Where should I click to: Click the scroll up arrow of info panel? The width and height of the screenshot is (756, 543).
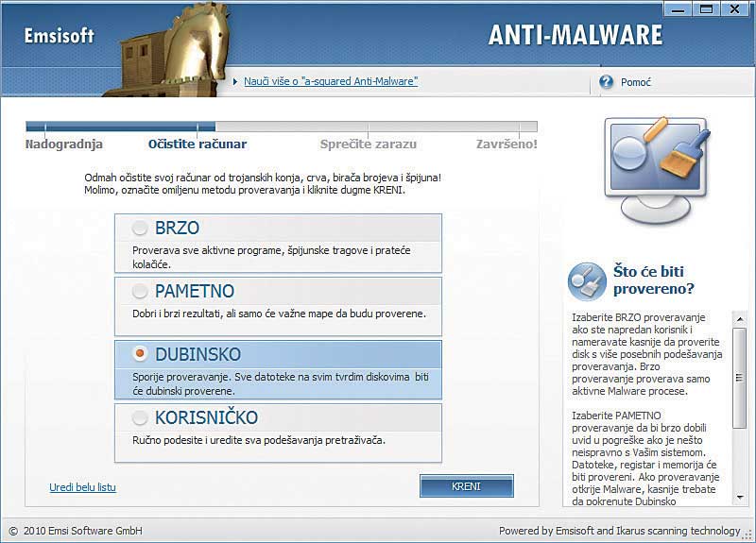(x=740, y=319)
